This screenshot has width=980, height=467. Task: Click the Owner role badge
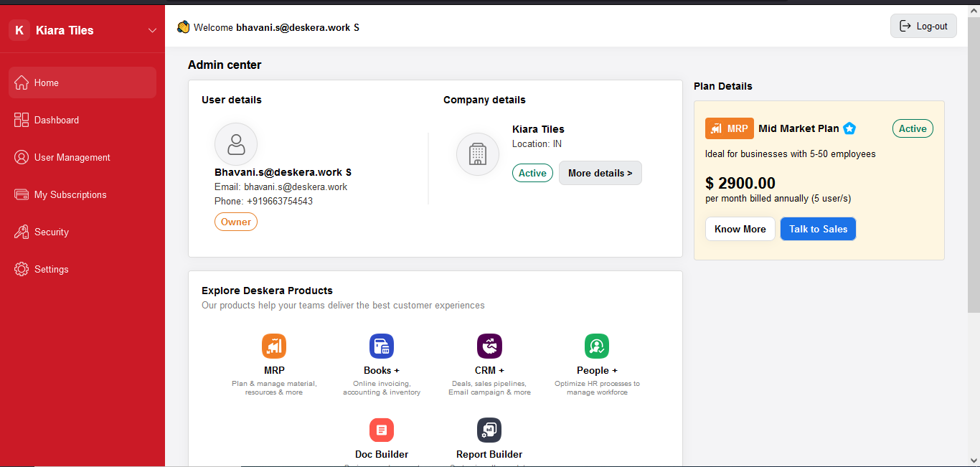236,222
